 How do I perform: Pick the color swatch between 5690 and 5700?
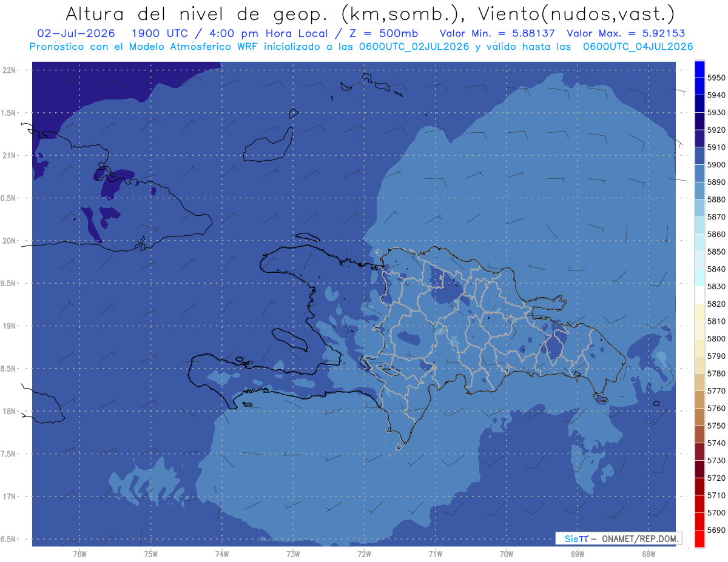pos(699,521)
